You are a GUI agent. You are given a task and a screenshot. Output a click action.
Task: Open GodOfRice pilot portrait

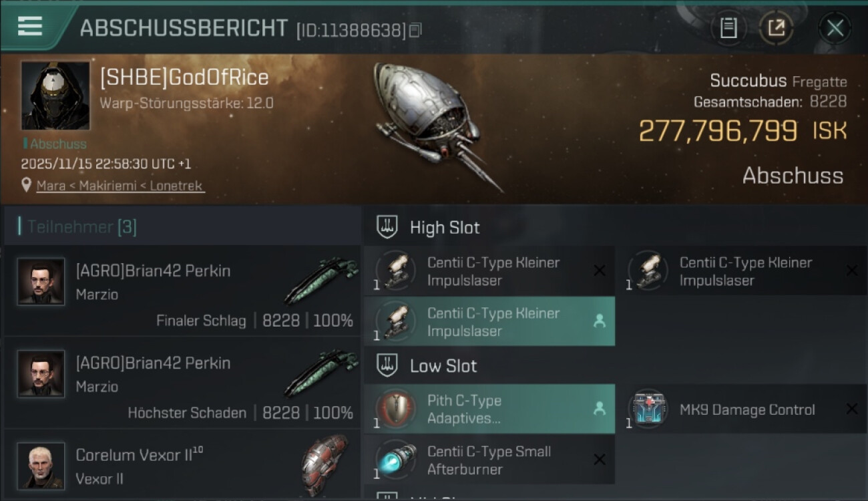pos(55,96)
